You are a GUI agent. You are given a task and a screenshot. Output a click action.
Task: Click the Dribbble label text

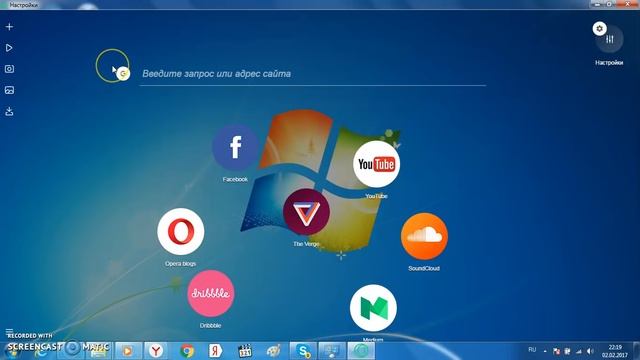pos(210,325)
